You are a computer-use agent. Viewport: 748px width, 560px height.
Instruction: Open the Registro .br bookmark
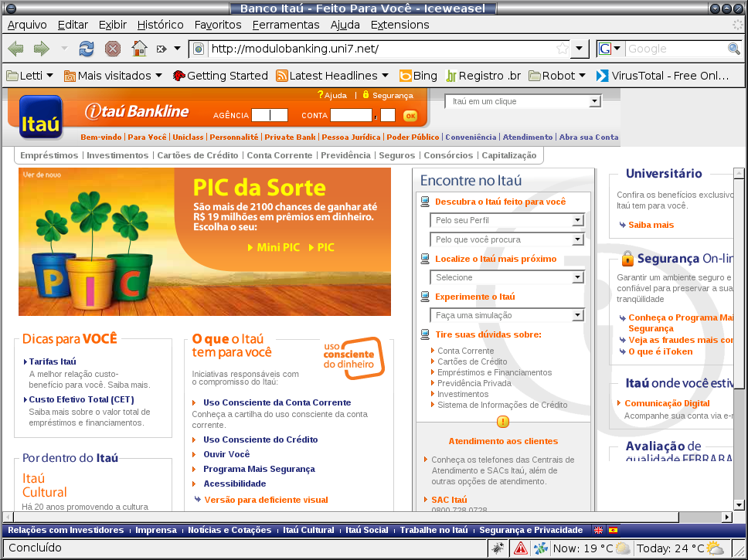click(x=483, y=76)
